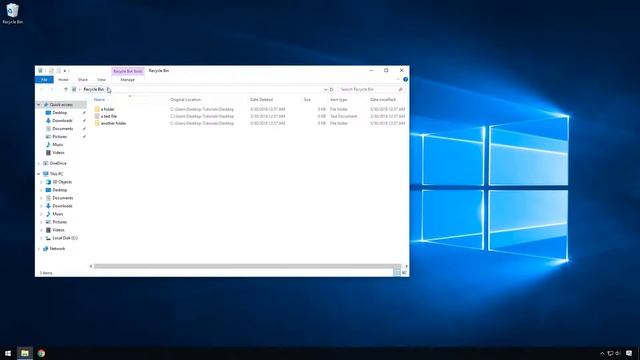The image size is (640, 360).
Task: Open Help with the blue question mark
Action: (x=405, y=80)
